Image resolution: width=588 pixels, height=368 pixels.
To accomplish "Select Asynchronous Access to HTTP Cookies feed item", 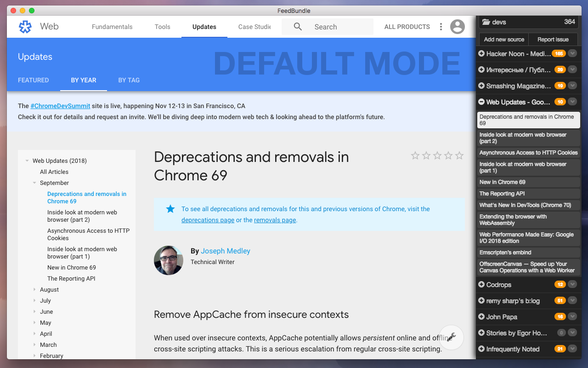I will tap(529, 153).
